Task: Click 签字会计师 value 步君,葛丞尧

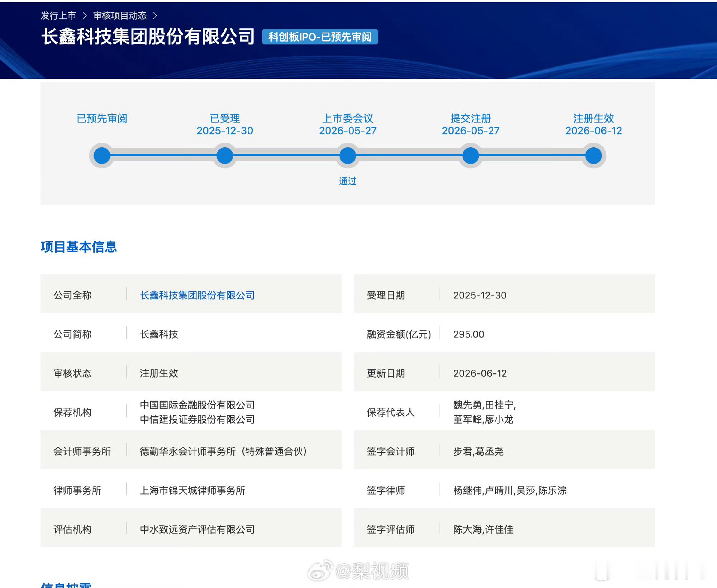Action: 478,451
